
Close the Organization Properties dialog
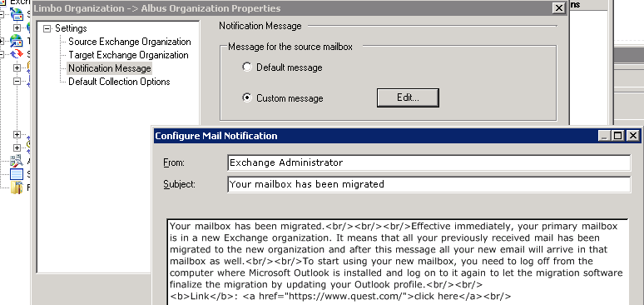pos(558,7)
